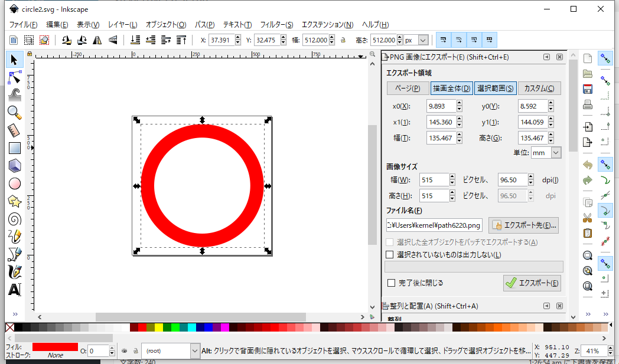Screen dimensions: 619x364
Task: Click the エクスポート button
Action: [x=532, y=283]
